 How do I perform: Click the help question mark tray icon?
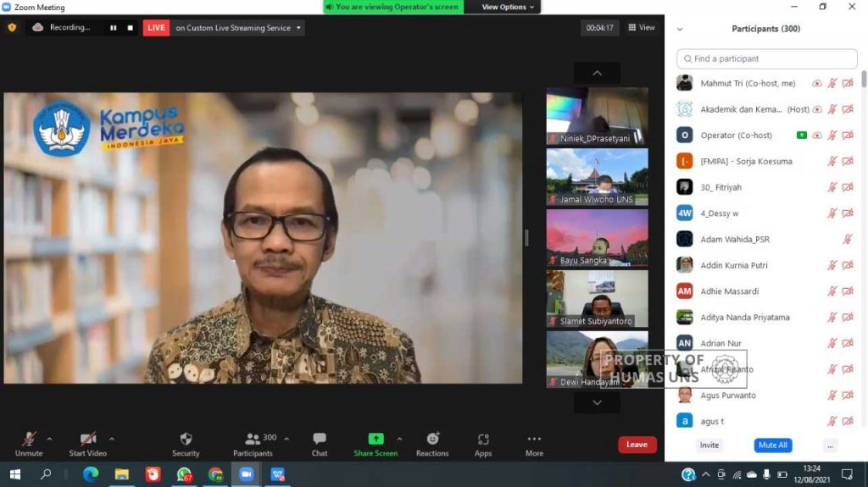688,474
